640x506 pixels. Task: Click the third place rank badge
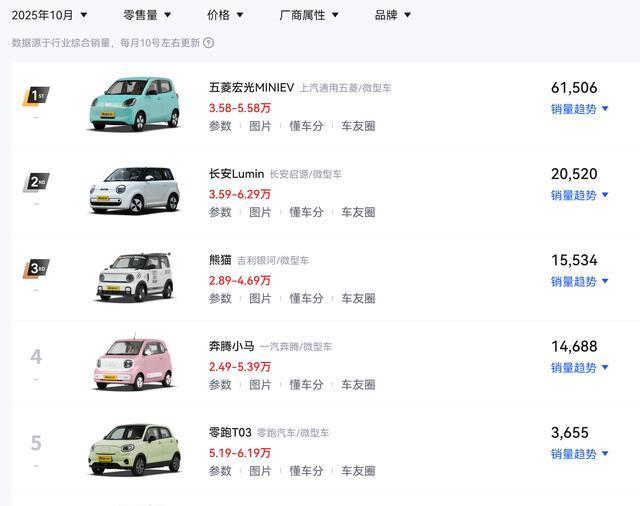point(36,268)
